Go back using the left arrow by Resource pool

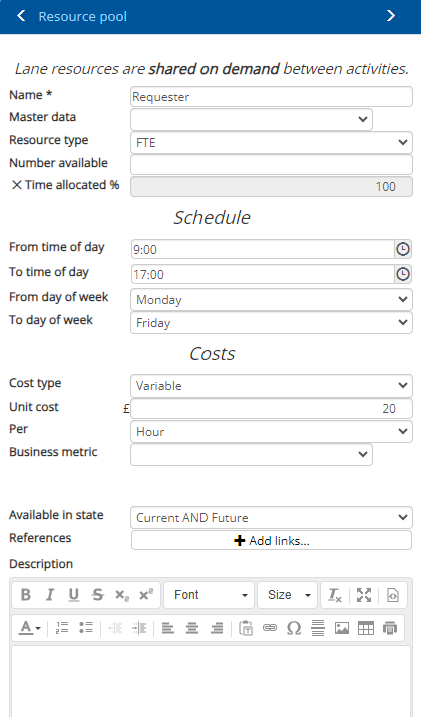pyautogui.click(x=21, y=16)
